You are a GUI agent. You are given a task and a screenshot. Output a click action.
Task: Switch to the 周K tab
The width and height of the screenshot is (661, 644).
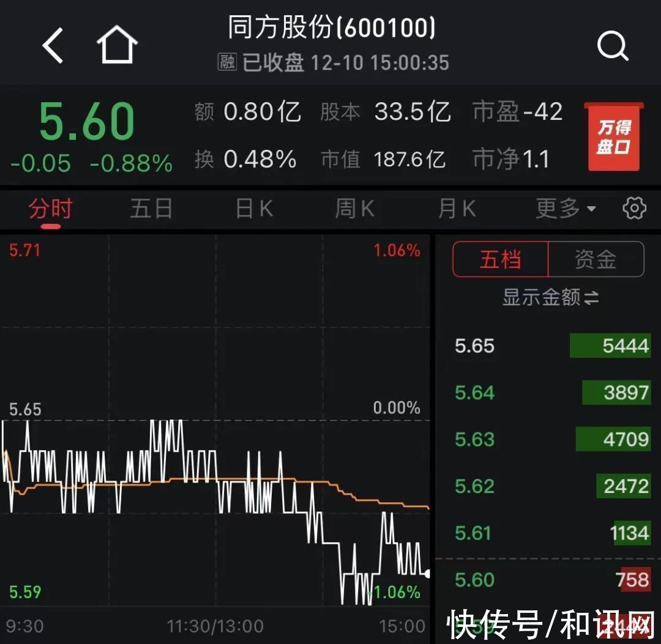354,209
